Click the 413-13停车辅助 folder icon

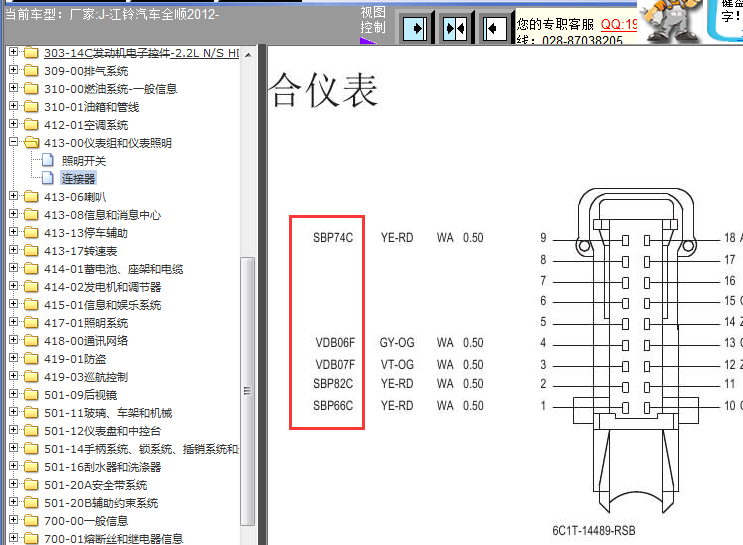(31, 233)
